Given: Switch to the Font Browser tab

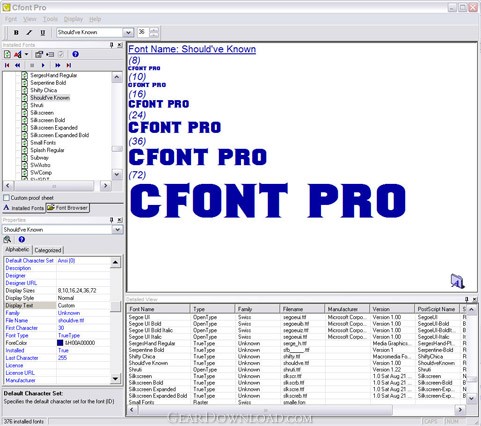Looking at the screenshot, I should (68, 208).
